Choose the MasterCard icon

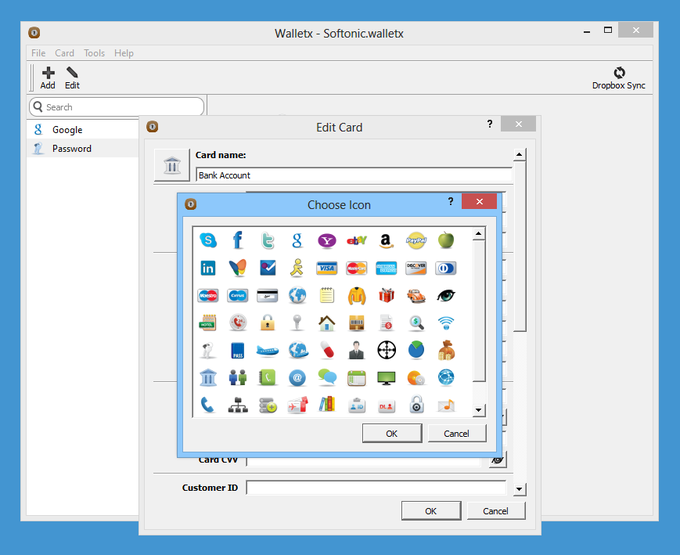coord(356,268)
